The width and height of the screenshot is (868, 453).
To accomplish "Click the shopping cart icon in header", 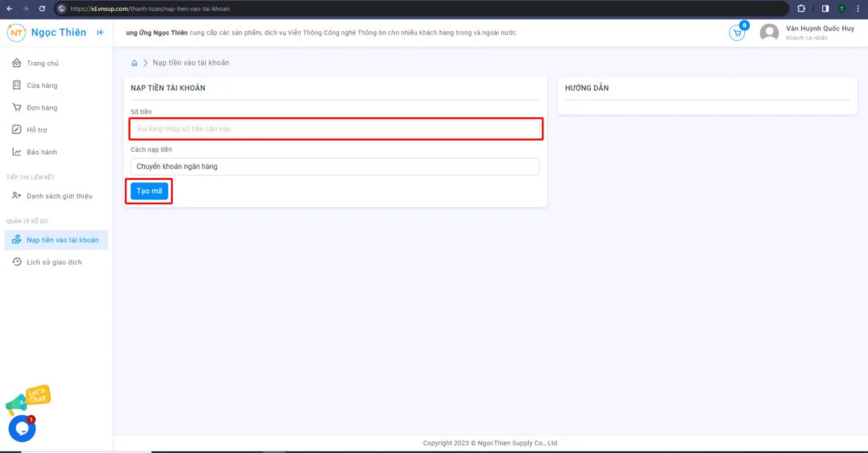I will click(737, 33).
